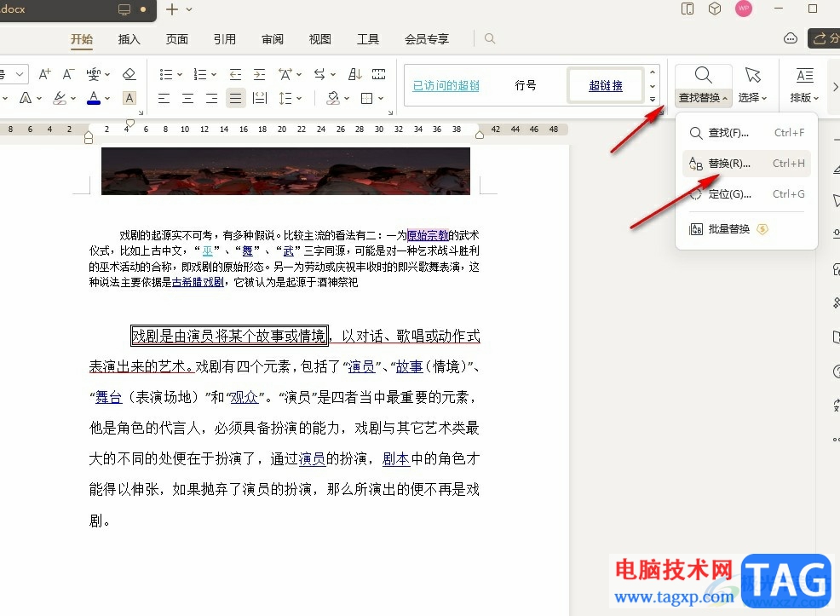Decrease font size with A- icon
This screenshot has height=616, width=840.
68,74
